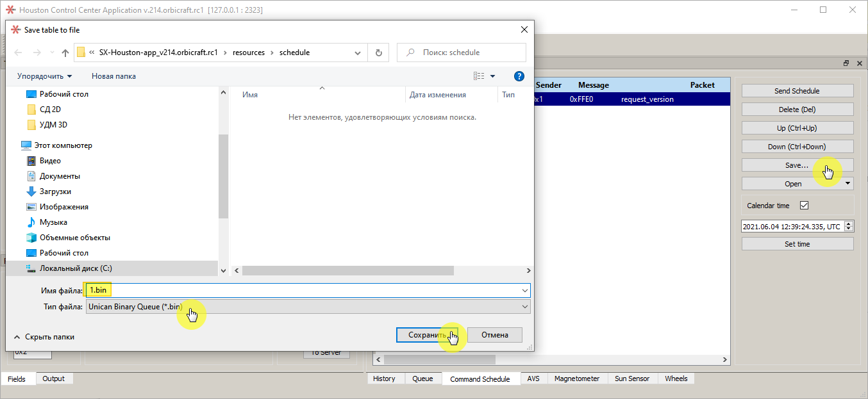Image resolution: width=868 pixels, height=399 pixels.
Task: Select Загрузки folder in sidebar
Action: [55, 191]
